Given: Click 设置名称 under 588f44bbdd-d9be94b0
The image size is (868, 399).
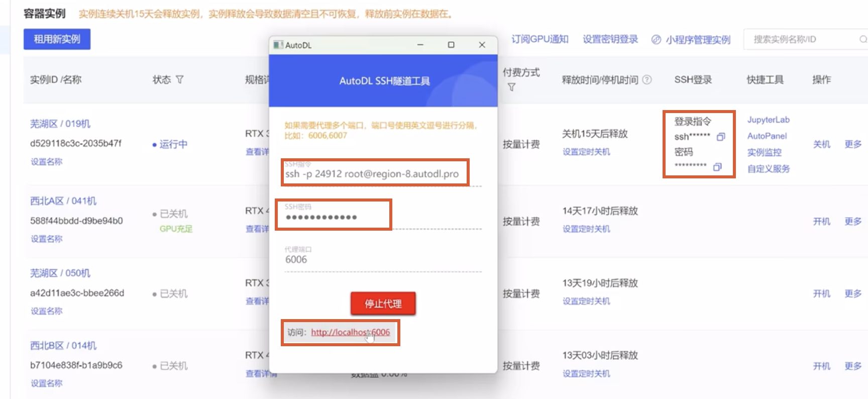Looking at the screenshot, I should [x=47, y=239].
